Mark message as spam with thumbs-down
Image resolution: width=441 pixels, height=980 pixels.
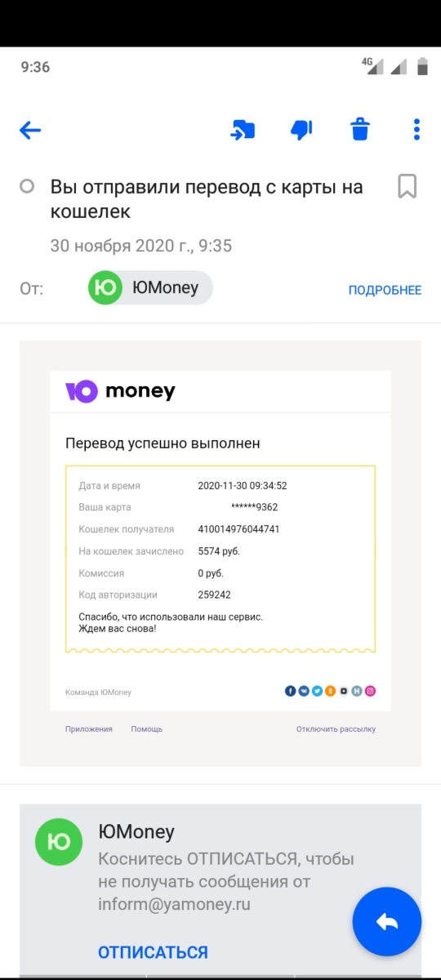click(301, 129)
